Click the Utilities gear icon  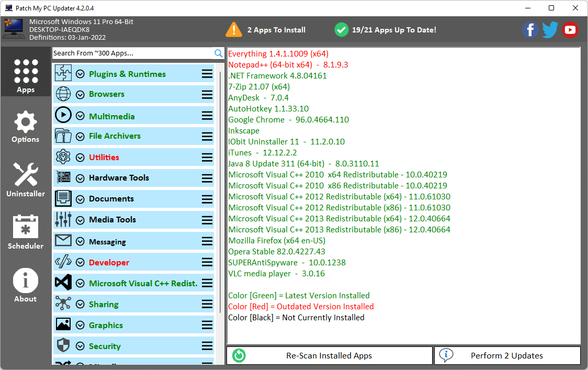[x=63, y=157]
